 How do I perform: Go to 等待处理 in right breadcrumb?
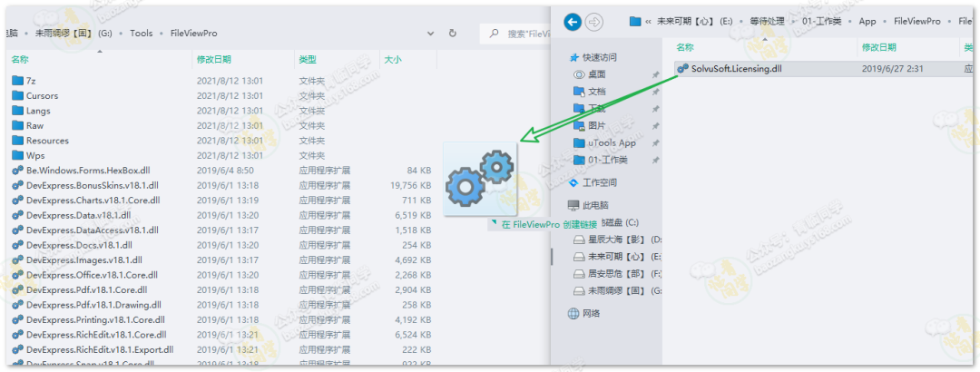(x=768, y=21)
